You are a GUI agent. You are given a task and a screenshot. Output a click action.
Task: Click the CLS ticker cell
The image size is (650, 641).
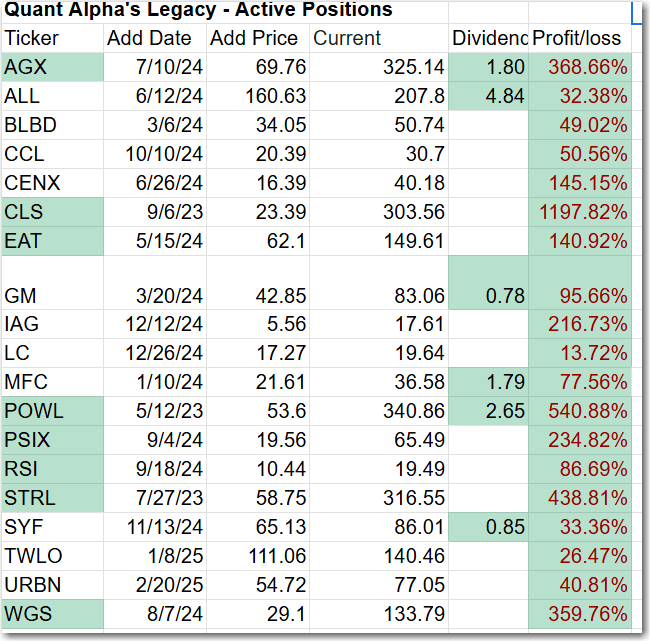[x=52, y=212]
